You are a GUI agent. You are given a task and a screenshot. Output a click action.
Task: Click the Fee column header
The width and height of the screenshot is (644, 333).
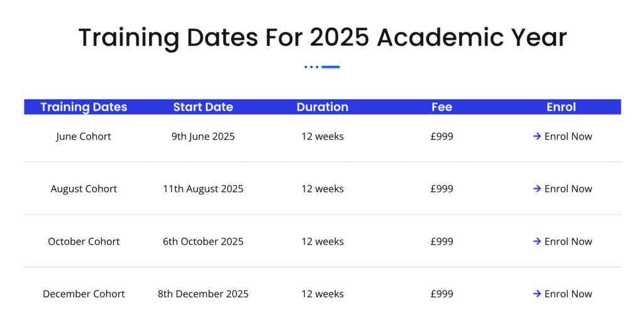click(442, 107)
